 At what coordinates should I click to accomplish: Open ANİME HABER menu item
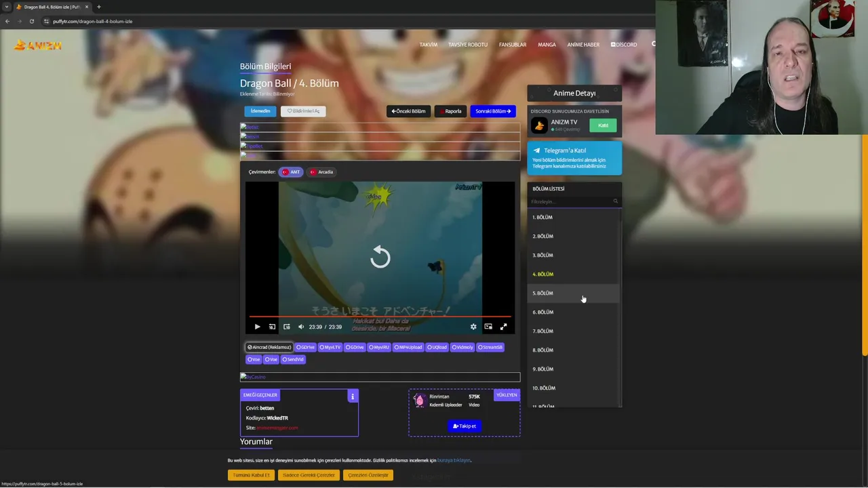tap(583, 45)
